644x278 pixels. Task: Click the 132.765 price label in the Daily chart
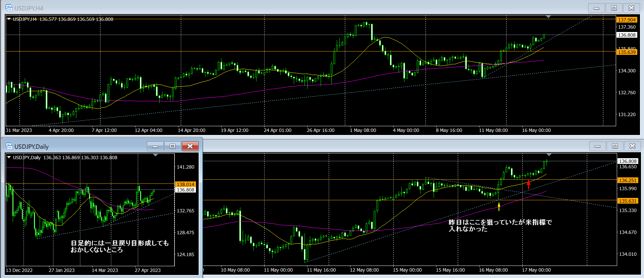[x=186, y=211]
